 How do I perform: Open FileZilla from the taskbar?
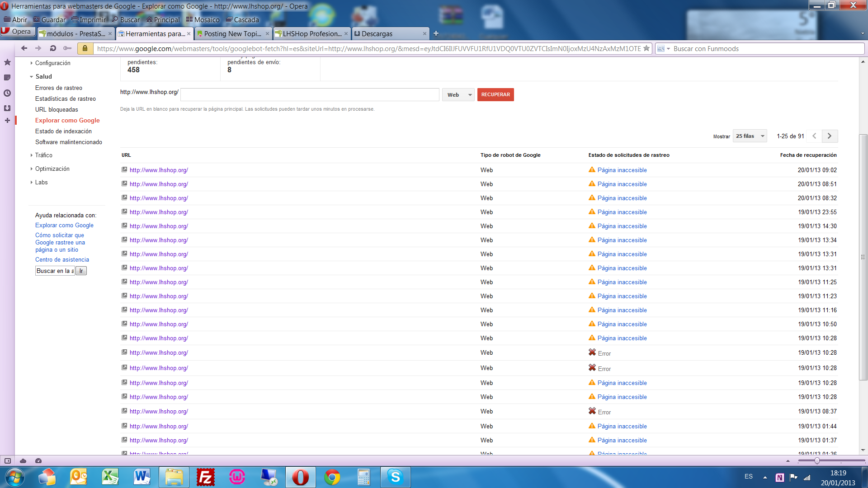(x=206, y=477)
